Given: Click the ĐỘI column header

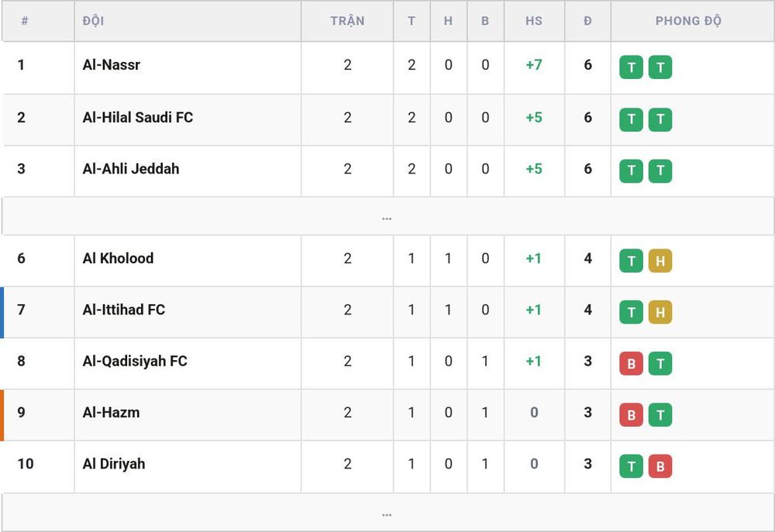Looking at the screenshot, I should point(93,21).
